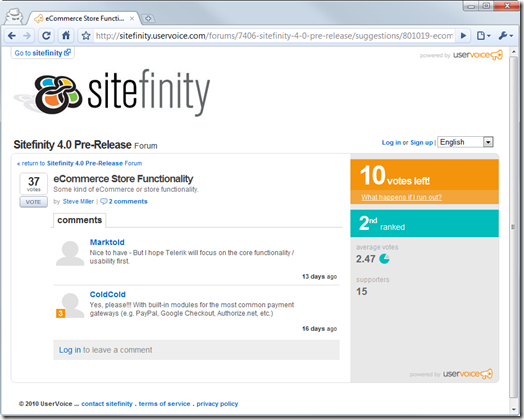Open What happens if I run out? link
The image size is (524, 420).
click(401, 197)
